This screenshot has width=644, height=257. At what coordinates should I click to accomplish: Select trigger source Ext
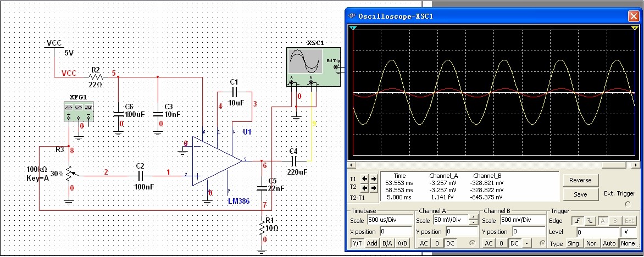tap(629, 220)
